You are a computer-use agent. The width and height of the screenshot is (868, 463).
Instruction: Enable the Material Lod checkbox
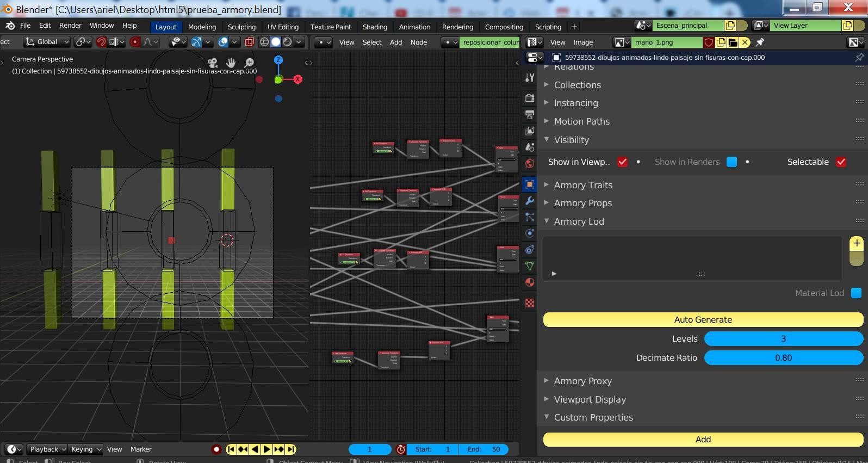(856, 293)
